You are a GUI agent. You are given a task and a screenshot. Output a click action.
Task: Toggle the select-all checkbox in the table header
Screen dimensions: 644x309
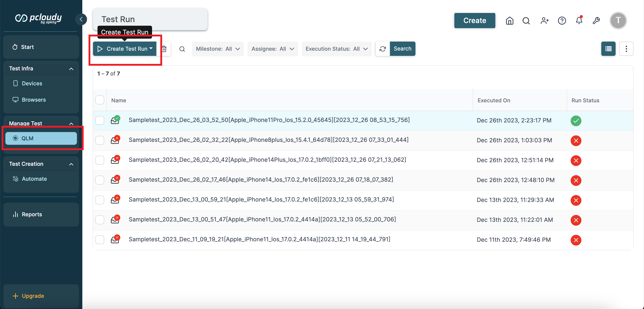100,100
